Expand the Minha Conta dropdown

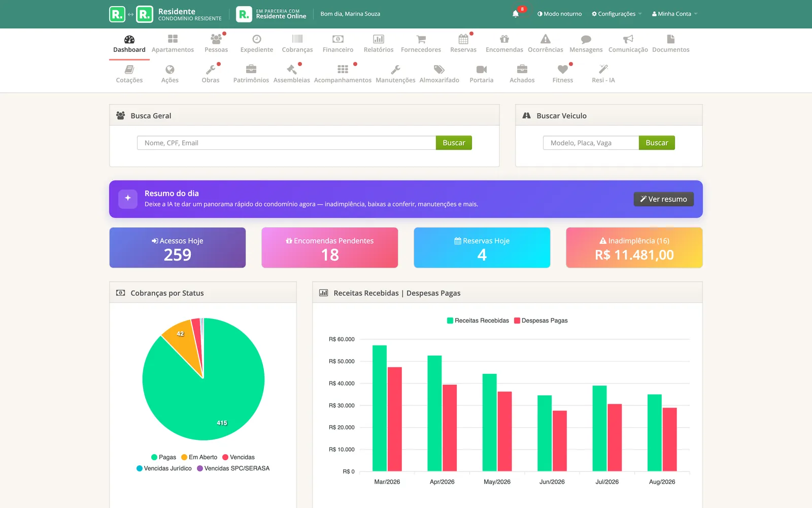pos(674,14)
